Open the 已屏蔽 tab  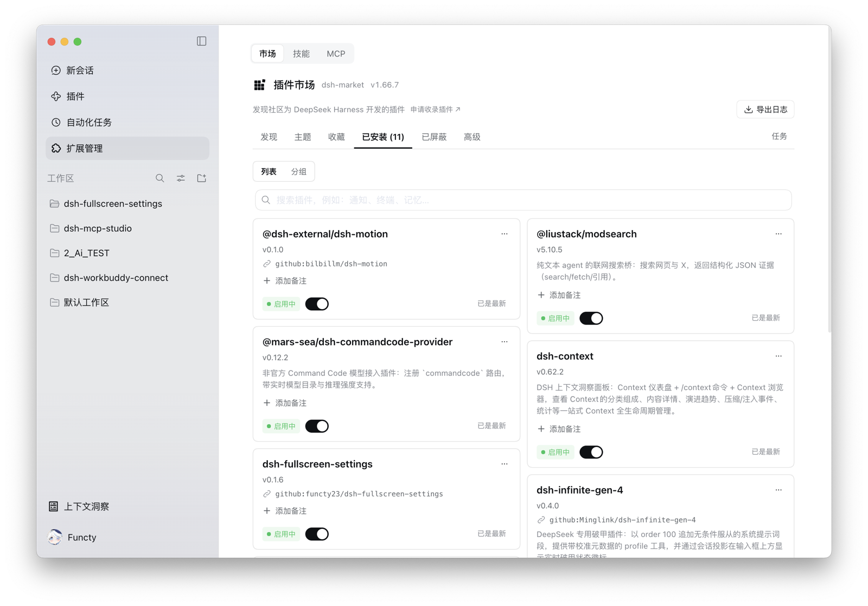[x=434, y=137]
